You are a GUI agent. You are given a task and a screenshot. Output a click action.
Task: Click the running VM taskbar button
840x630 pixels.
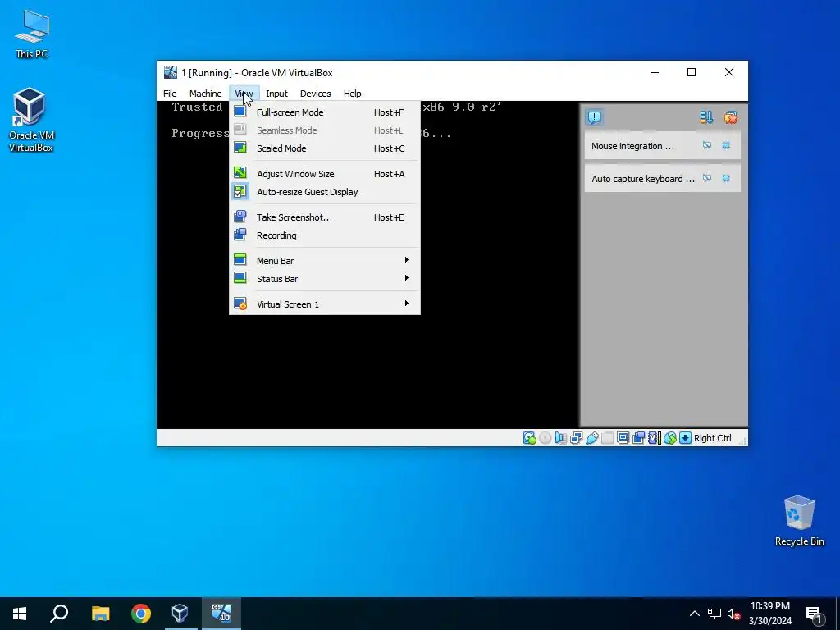(221, 614)
